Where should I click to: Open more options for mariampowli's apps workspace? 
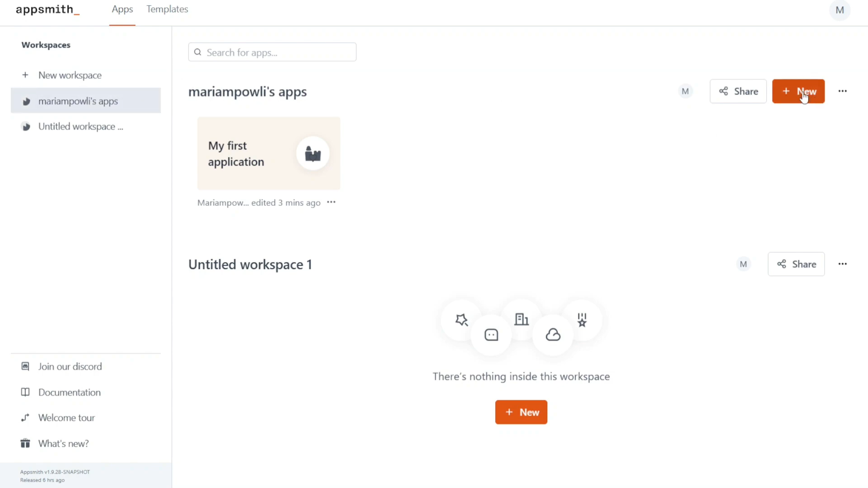coord(842,91)
